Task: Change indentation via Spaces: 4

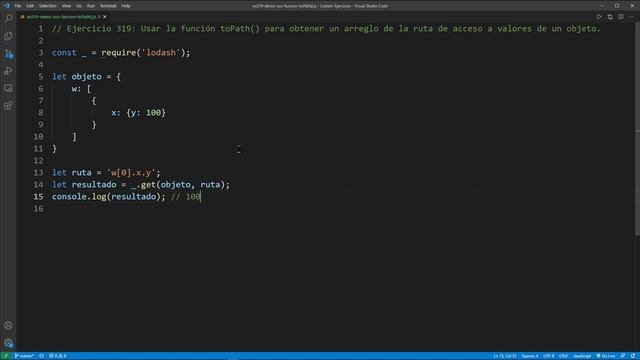Action: tap(530, 356)
